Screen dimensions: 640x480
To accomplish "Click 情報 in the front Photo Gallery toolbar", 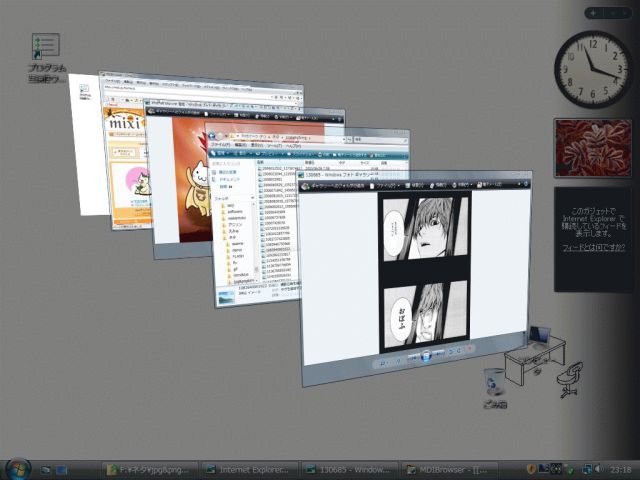I will click(x=438, y=185).
